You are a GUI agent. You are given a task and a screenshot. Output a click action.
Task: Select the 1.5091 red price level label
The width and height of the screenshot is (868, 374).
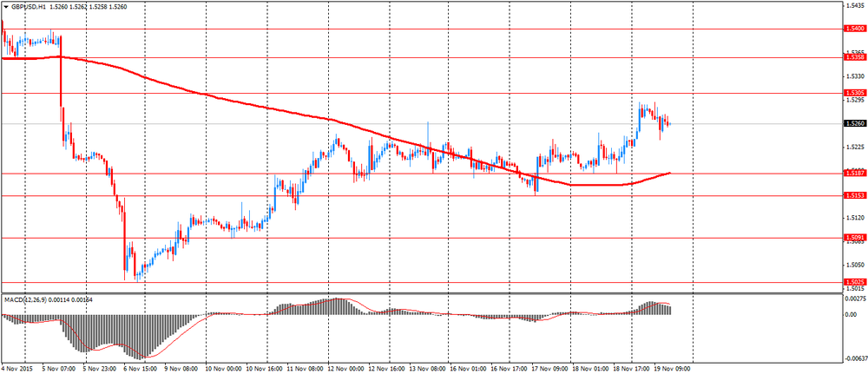853,237
